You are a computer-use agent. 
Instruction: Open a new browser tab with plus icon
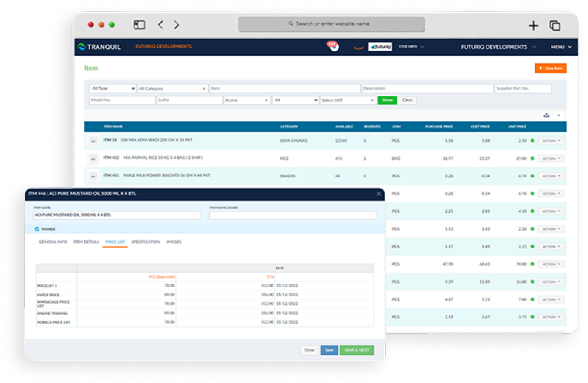point(533,26)
